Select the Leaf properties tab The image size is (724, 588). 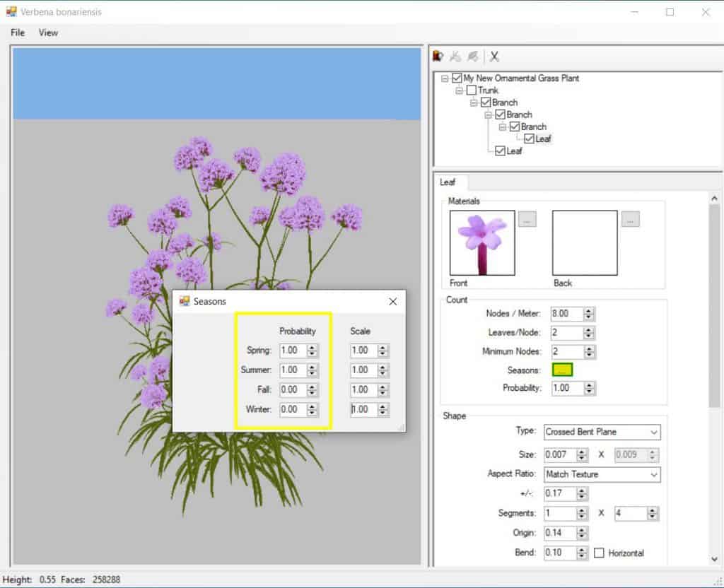click(x=448, y=182)
